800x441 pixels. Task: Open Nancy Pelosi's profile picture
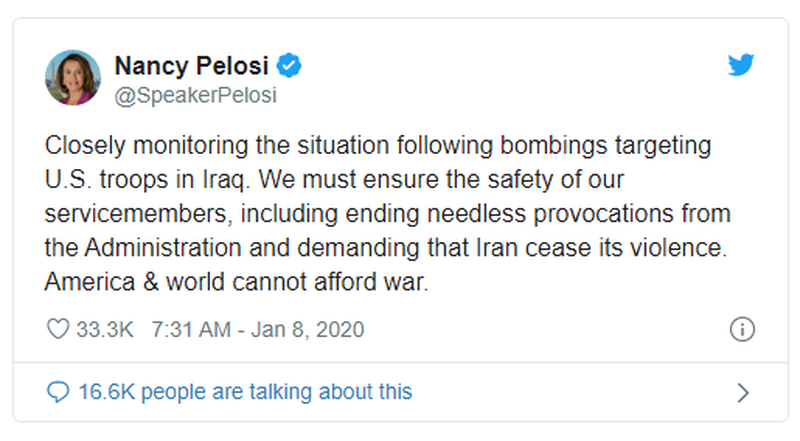(x=73, y=78)
